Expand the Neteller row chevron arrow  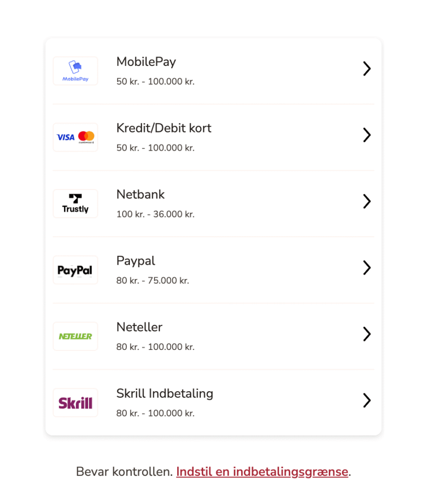click(367, 334)
